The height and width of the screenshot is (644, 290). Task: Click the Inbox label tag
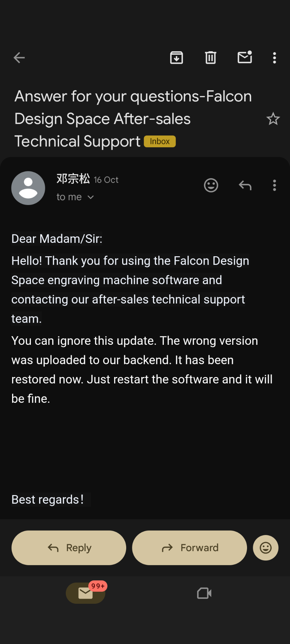pos(160,141)
